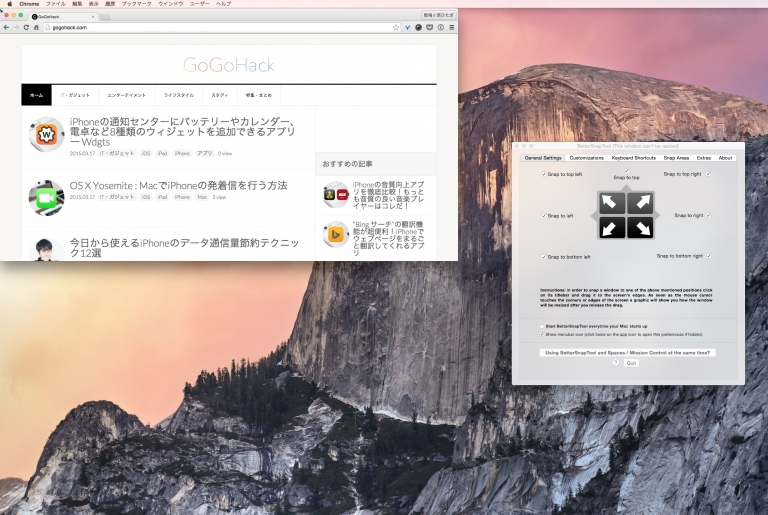Click the music app comparison thumbnail
This screenshot has width=768, height=515.
coord(336,195)
